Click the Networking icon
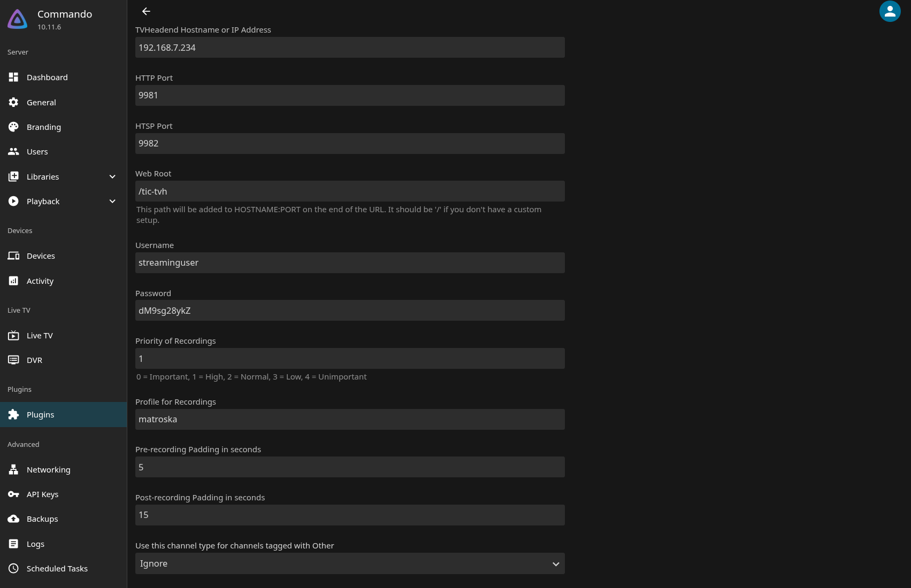 (13, 469)
